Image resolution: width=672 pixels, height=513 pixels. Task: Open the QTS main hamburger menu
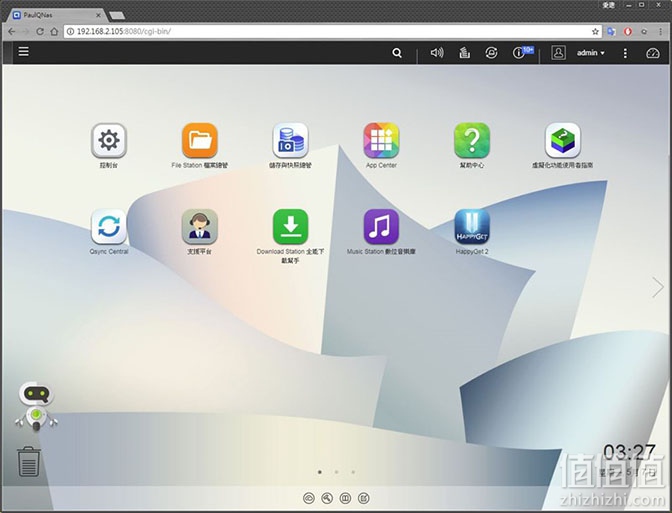(24, 52)
